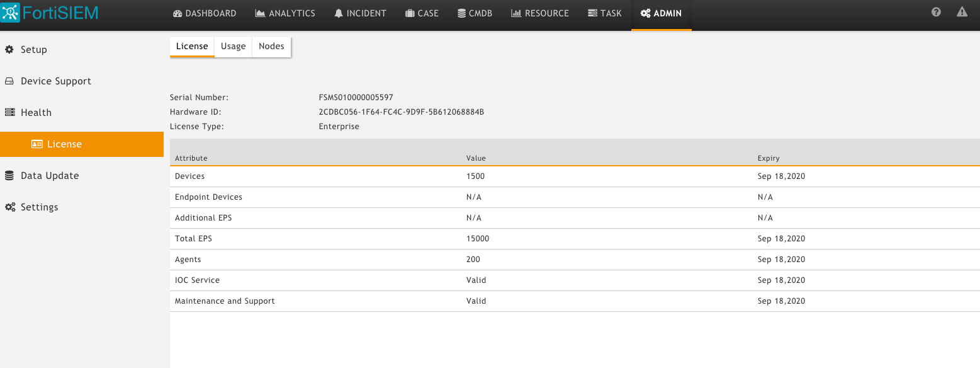Open the Incident menu

pos(361,13)
